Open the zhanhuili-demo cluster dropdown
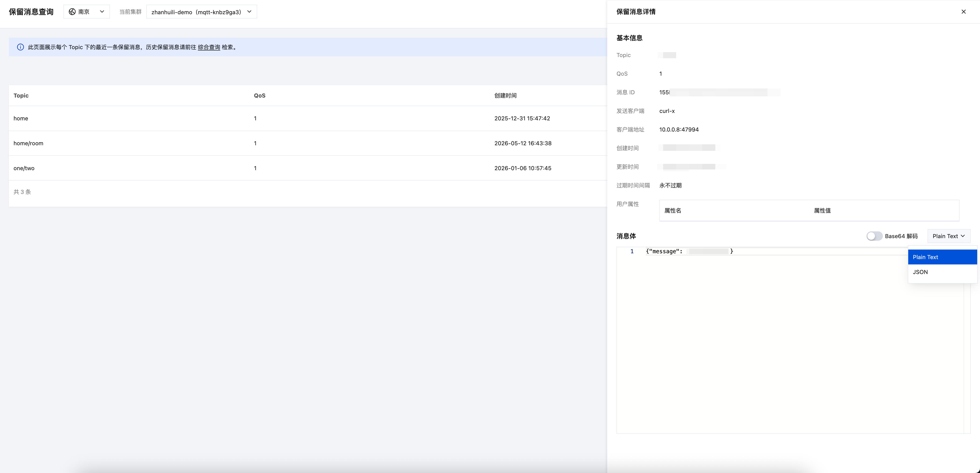Viewport: 980px width, 473px height. 201,12
